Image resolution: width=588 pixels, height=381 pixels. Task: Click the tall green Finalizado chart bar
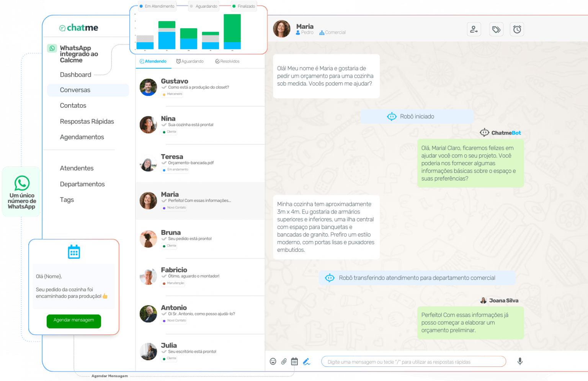point(232,28)
